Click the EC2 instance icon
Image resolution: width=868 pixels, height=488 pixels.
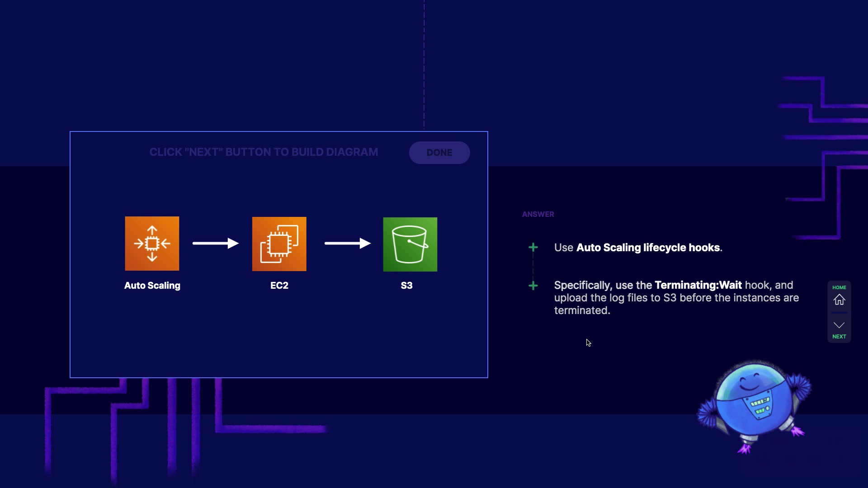[x=279, y=244]
